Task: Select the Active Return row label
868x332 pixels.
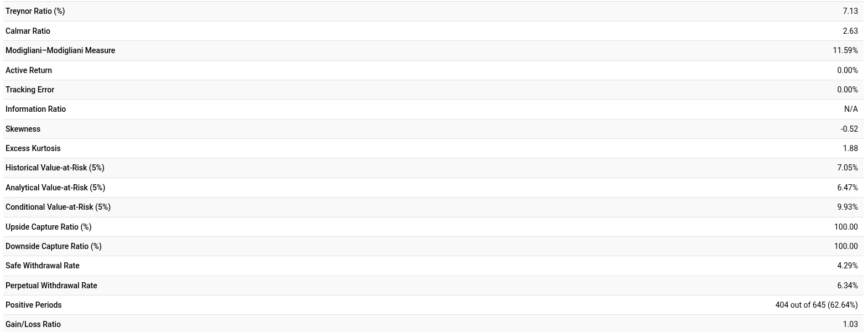Action: coord(29,70)
